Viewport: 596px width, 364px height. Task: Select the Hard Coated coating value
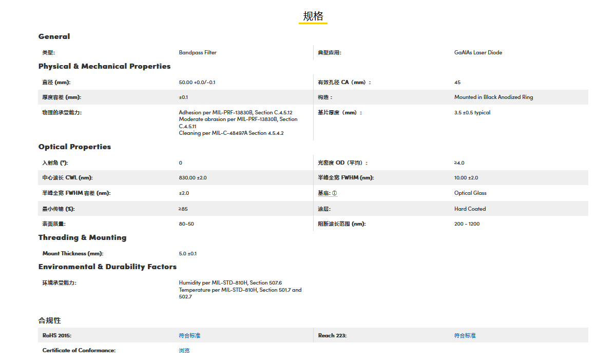coord(470,209)
